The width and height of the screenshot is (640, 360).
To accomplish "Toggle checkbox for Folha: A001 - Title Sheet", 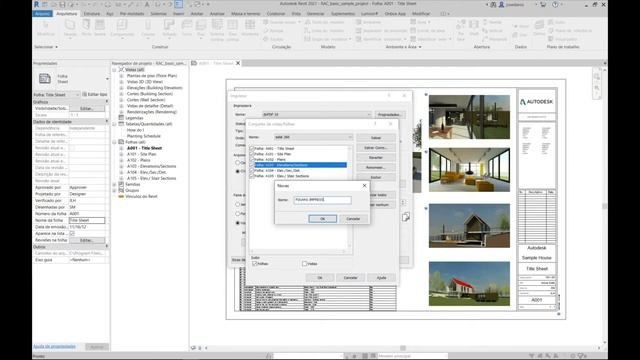I will point(252,149).
